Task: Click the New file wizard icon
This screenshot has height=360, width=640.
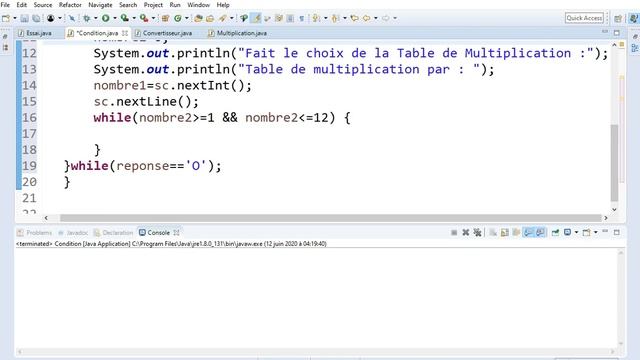Action: pyautogui.click(x=6, y=18)
